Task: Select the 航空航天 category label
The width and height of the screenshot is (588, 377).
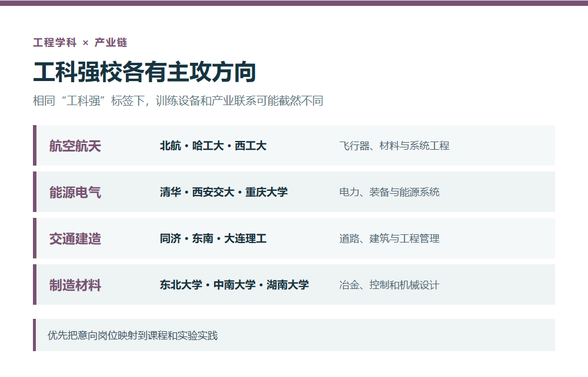Action: pyautogui.click(x=75, y=146)
